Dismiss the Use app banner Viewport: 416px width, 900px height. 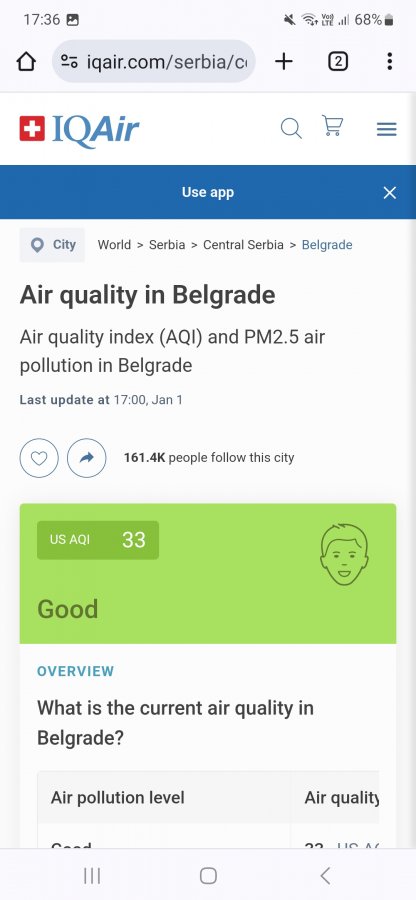point(390,193)
